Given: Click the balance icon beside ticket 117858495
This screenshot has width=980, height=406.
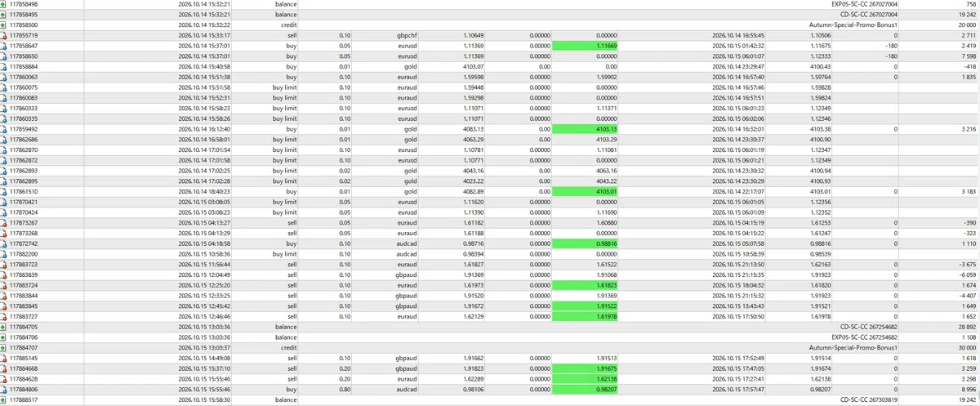Looking at the screenshot, I should [4, 15].
